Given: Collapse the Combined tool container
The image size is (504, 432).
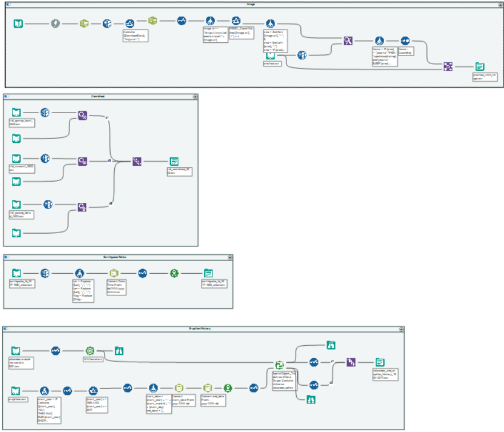Looking at the screenshot, I should (195, 97).
